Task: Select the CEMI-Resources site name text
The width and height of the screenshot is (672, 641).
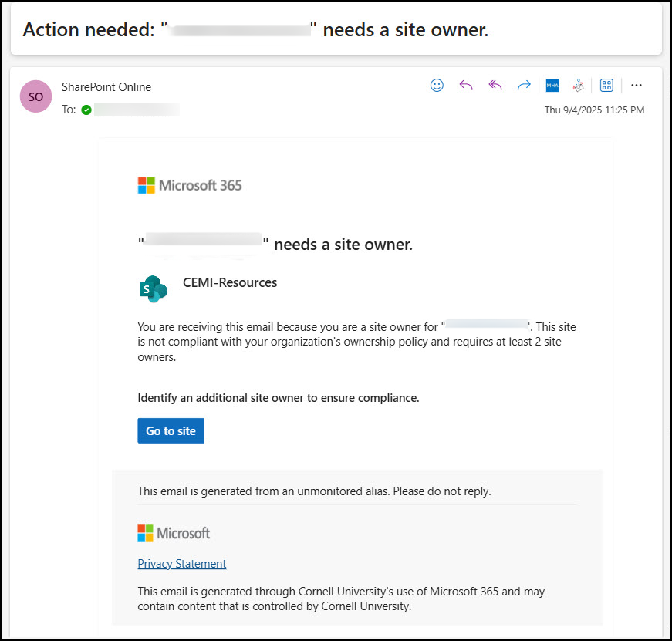Action: (x=230, y=283)
